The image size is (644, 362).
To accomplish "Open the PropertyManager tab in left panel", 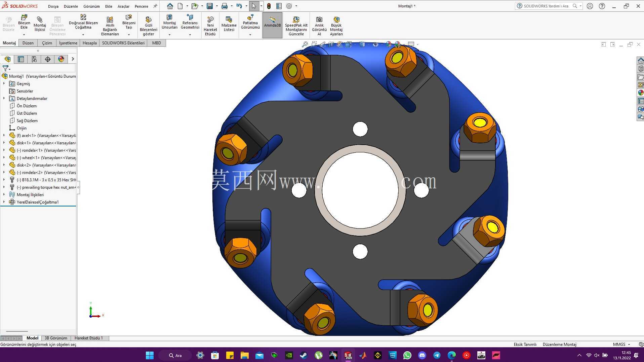I will pyautogui.click(x=21, y=59).
